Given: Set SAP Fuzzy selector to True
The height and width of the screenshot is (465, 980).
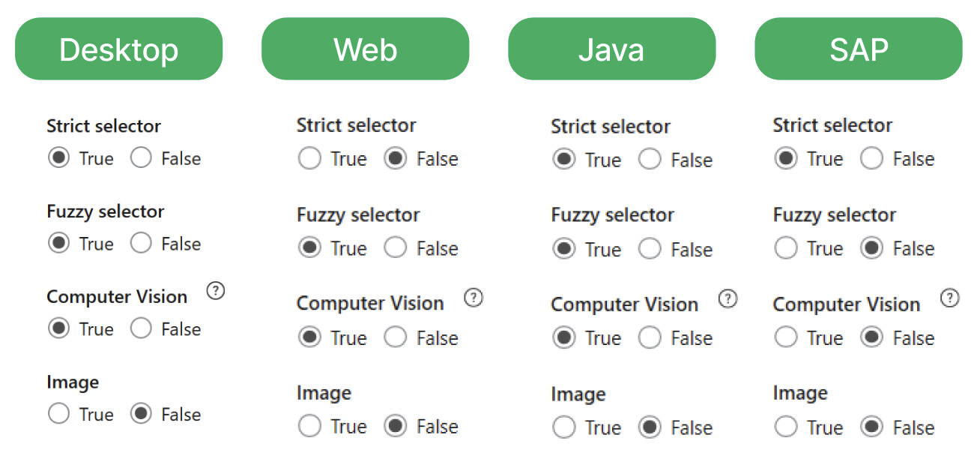Looking at the screenshot, I should (x=786, y=248).
